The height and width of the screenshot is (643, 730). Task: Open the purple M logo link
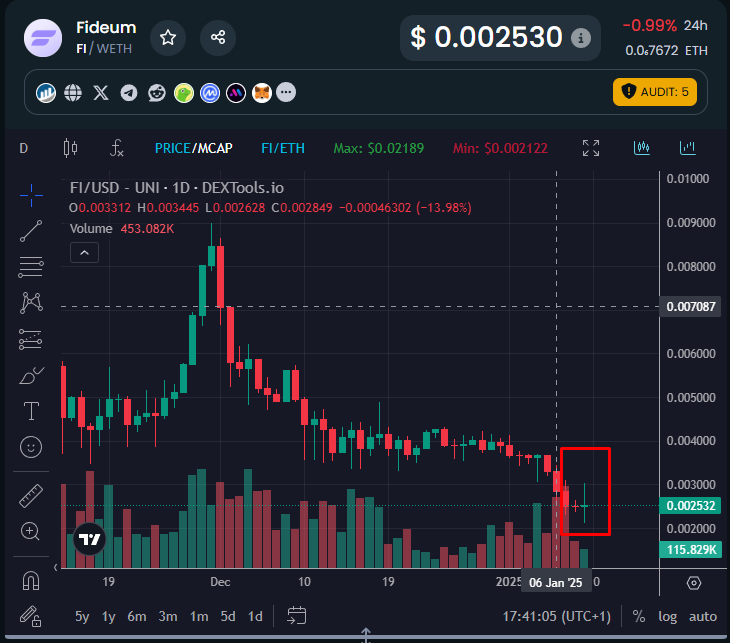pyautogui.click(x=236, y=93)
